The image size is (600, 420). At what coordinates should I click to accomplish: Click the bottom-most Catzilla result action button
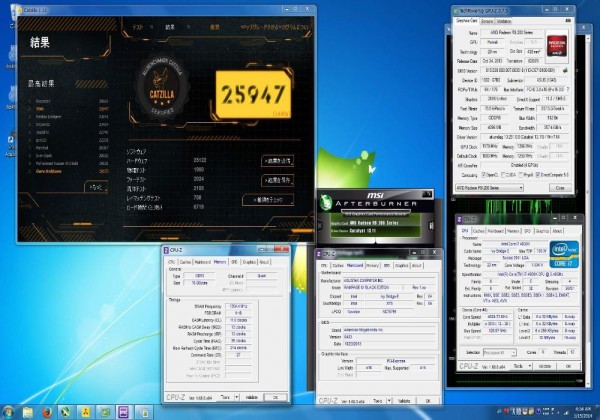268,200
